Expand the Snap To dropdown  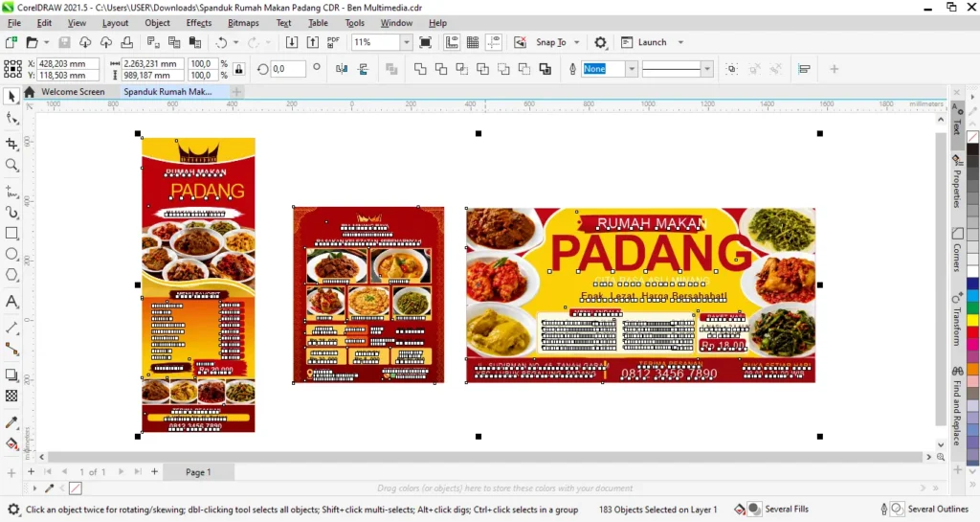point(577,42)
